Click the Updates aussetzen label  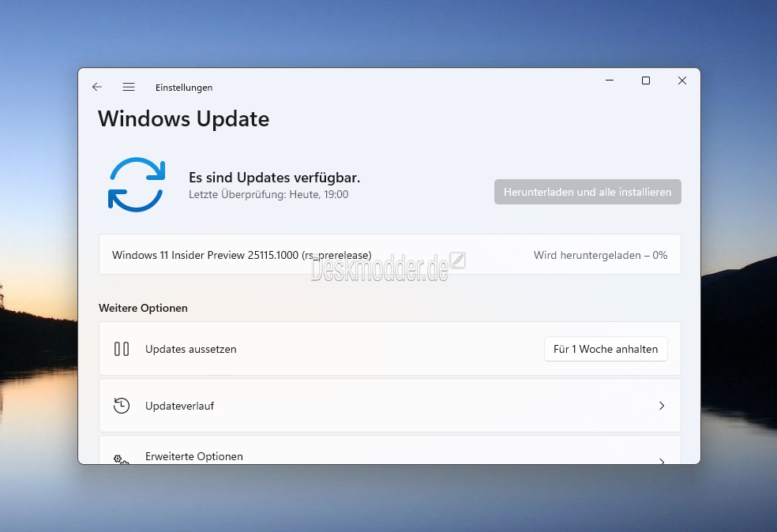pos(191,349)
